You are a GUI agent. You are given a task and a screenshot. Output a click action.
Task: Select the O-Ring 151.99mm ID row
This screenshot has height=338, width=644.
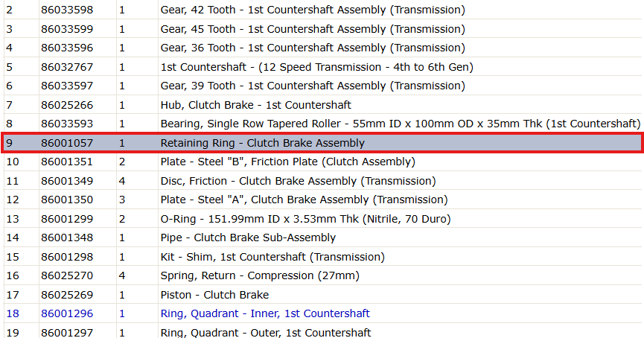click(322, 219)
